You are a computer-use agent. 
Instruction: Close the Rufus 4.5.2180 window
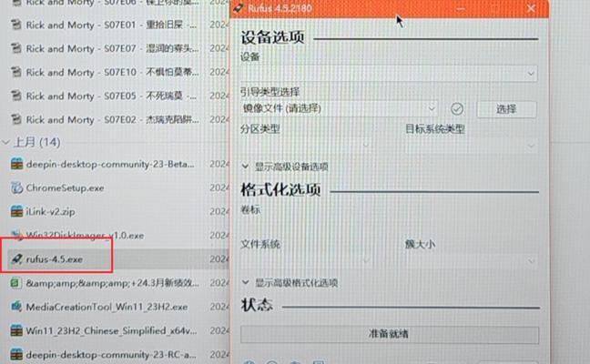[531, 9]
